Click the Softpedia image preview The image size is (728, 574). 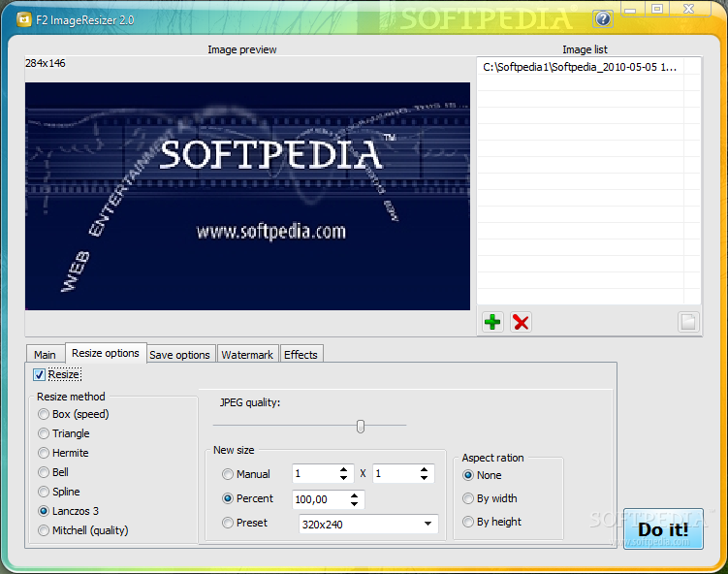[x=247, y=196]
